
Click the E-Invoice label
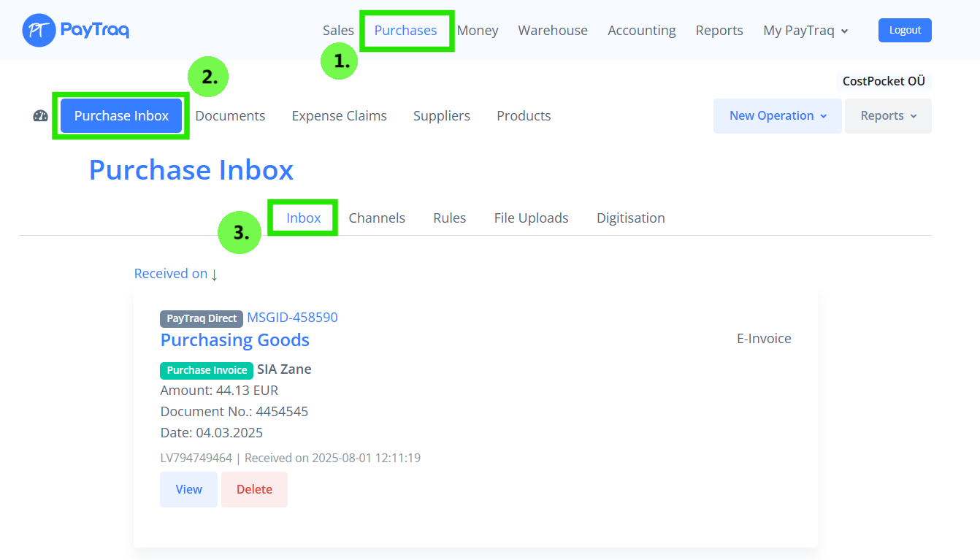click(764, 339)
